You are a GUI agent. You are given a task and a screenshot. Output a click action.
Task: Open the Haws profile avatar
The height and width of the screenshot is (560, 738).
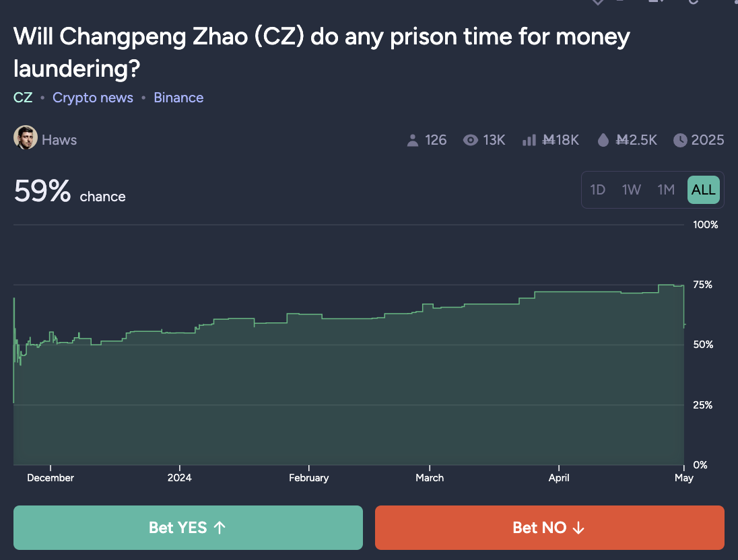(26, 138)
